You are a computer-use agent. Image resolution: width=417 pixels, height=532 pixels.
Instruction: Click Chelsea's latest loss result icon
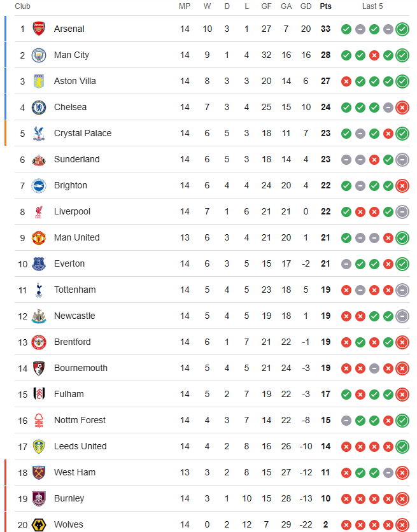click(402, 108)
